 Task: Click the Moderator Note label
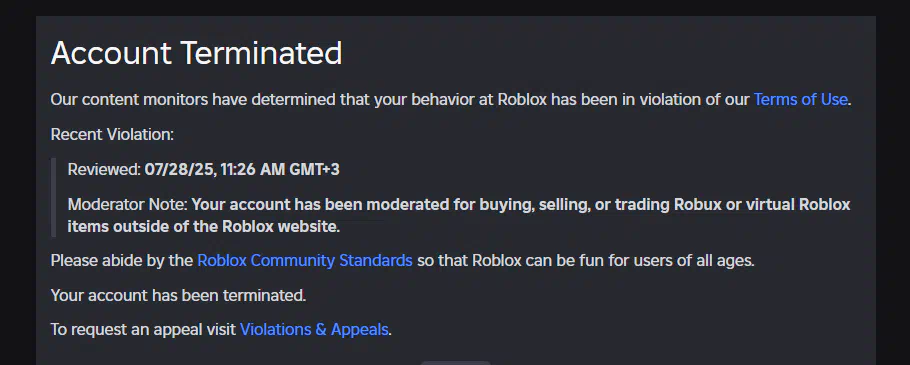point(128,205)
